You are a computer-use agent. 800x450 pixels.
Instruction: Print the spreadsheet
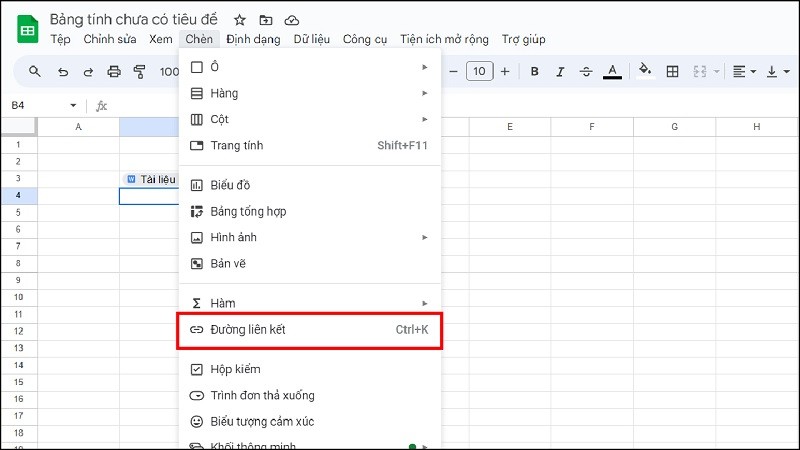[114, 71]
